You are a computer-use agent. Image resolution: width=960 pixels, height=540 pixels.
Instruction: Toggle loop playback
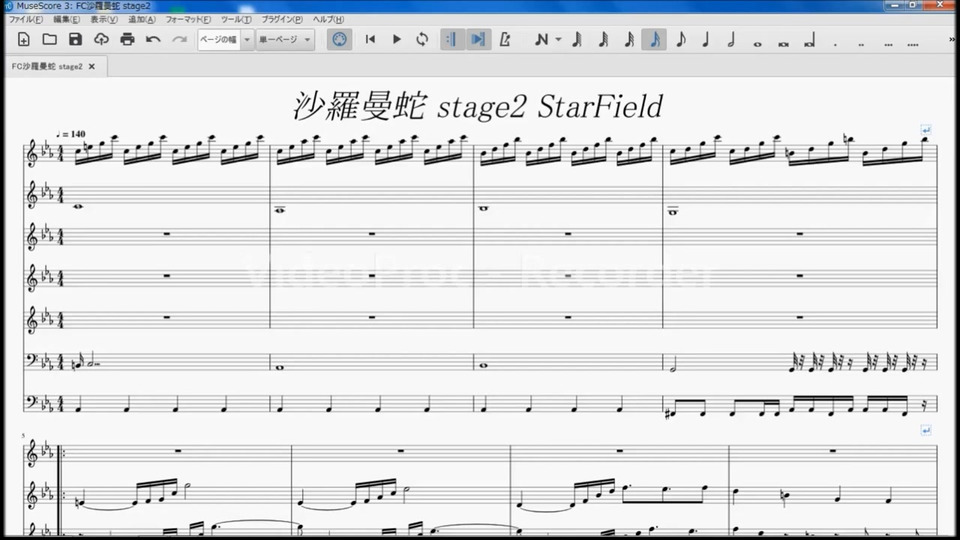pos(422,40)
